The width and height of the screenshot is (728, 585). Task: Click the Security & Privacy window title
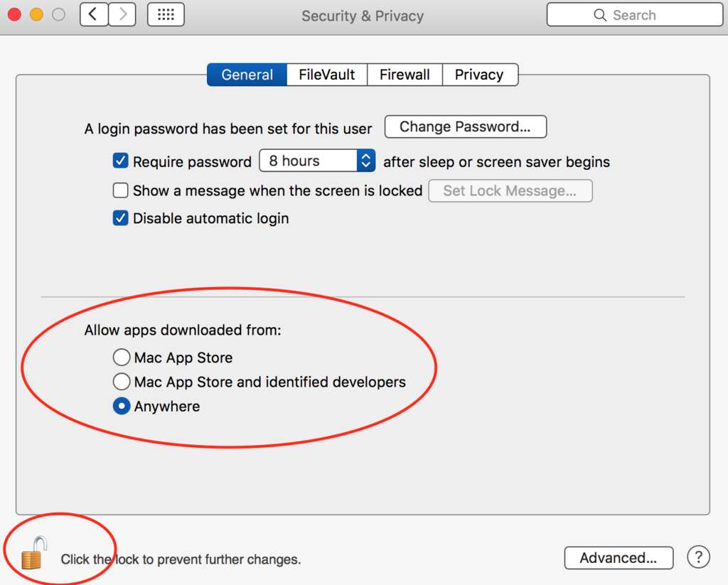pyautogui.click(x=363, y=16)
